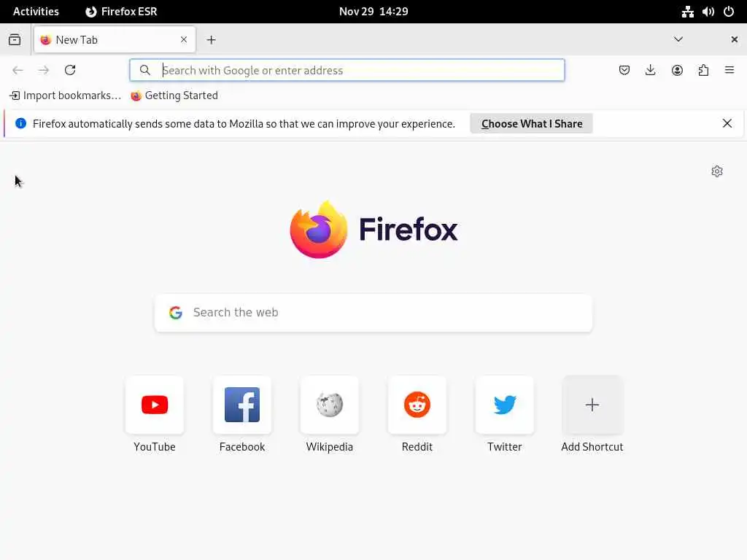Close the Firefox window
Viewport: 747px width, 560px height.
pyautogui.click(x=734, y=39)
